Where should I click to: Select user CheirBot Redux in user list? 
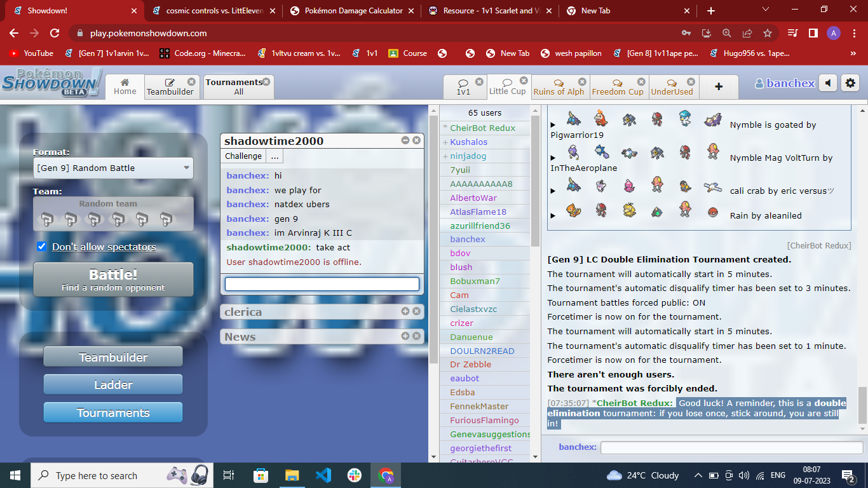click(x=484, y=128)
